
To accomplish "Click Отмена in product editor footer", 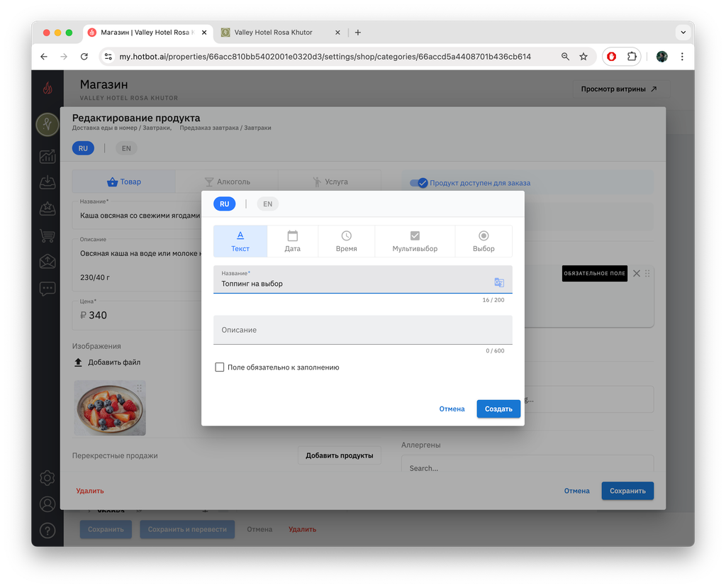I will (x=577, y=491).
